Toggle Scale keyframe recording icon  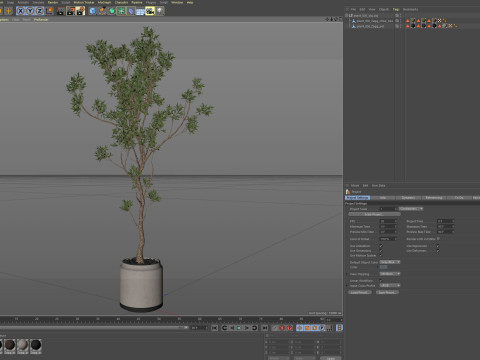pyautogui.click(x=307, y=328)
